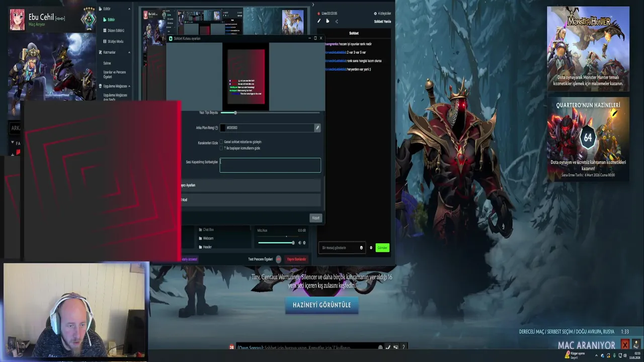Viewport: 644px width, 362px height.
Task: Click the Dota rank medal icon near Ebu Cehil
Action: pos(89,19)
